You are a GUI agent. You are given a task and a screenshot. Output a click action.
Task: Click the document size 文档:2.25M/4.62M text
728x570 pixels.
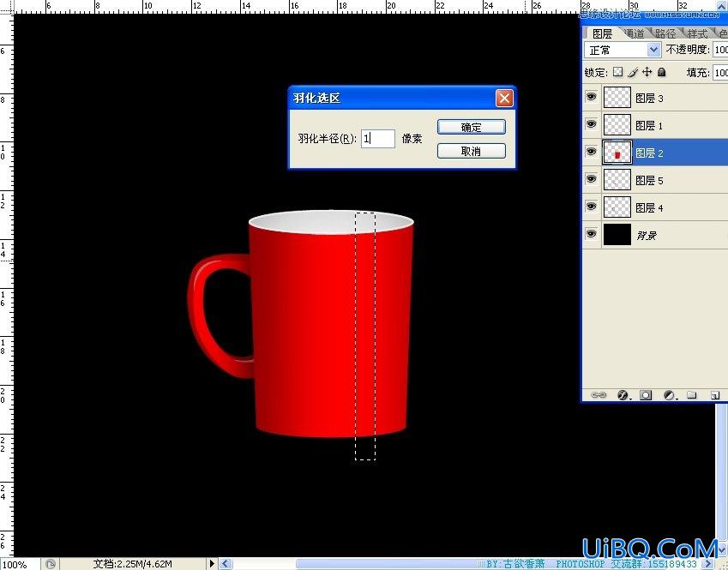click(132, 564)
